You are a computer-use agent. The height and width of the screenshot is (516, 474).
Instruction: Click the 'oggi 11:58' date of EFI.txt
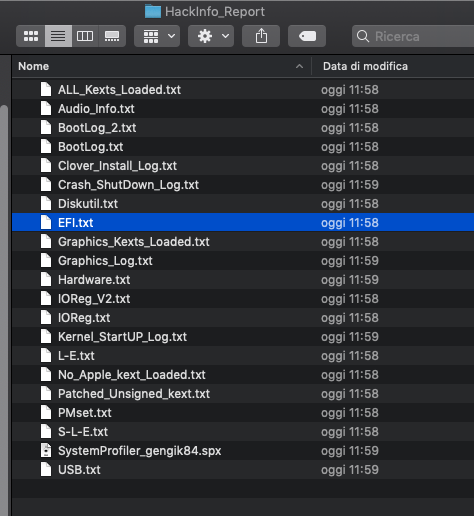coord(350,223)
